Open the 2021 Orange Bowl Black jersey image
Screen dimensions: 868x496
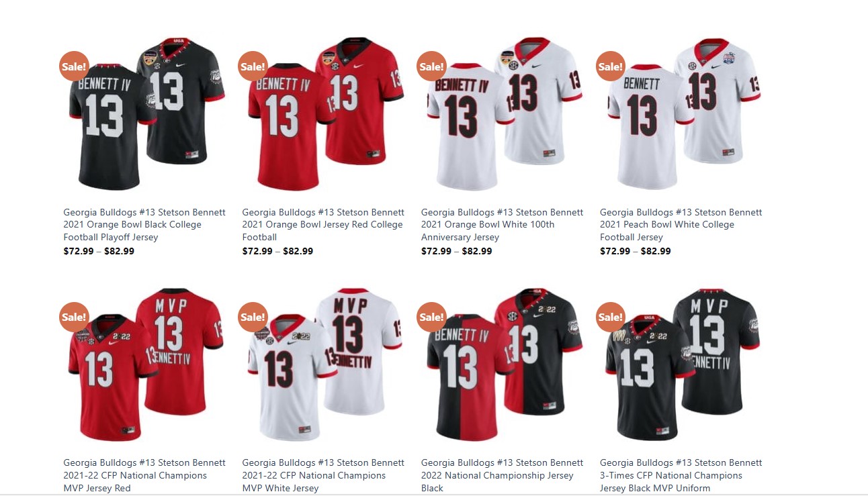pyautogui.click(x=146, y=113)
